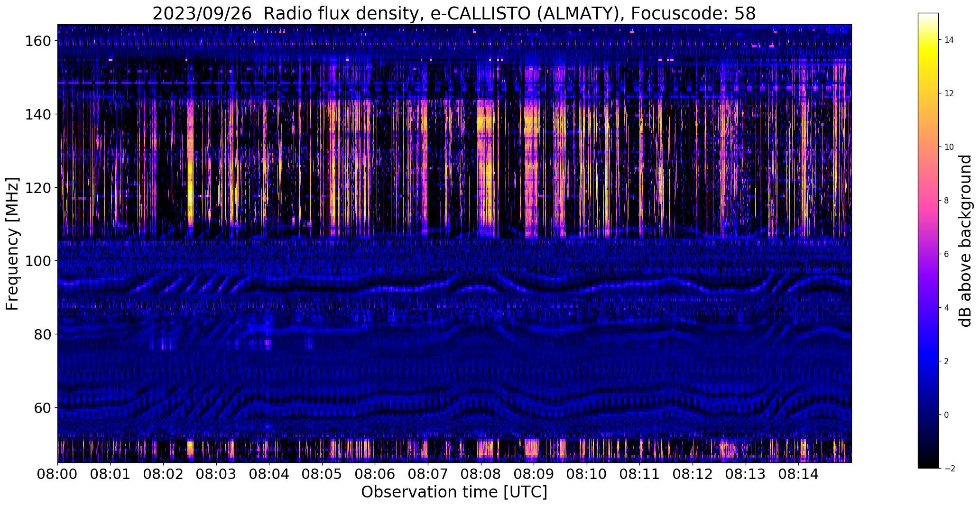The image size is (980, 506).
Task: Click the 100 frequency tick label
Action: (37, 261)
